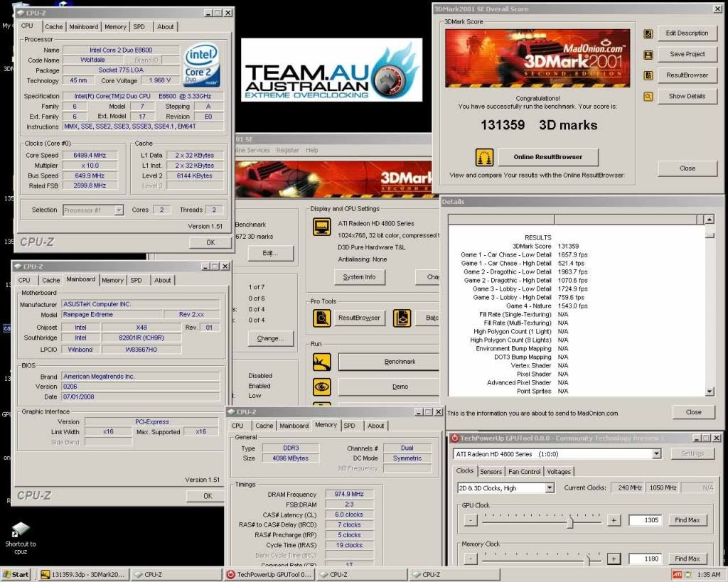Click the GPU Clock value field showing 1305

[646, 520]
